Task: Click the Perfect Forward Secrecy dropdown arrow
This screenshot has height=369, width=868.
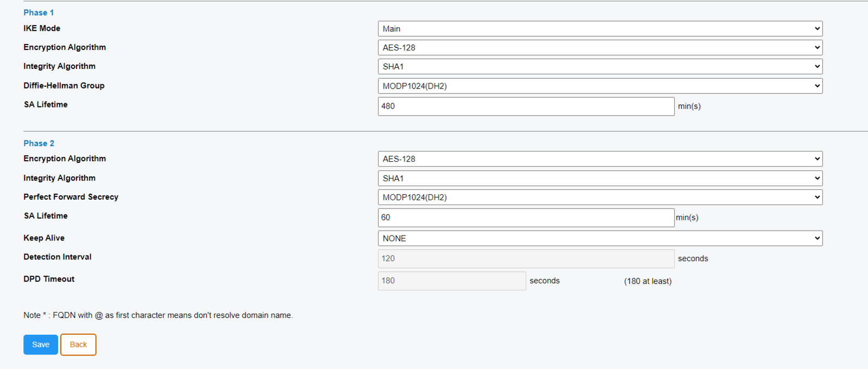Action: (817, 198)
